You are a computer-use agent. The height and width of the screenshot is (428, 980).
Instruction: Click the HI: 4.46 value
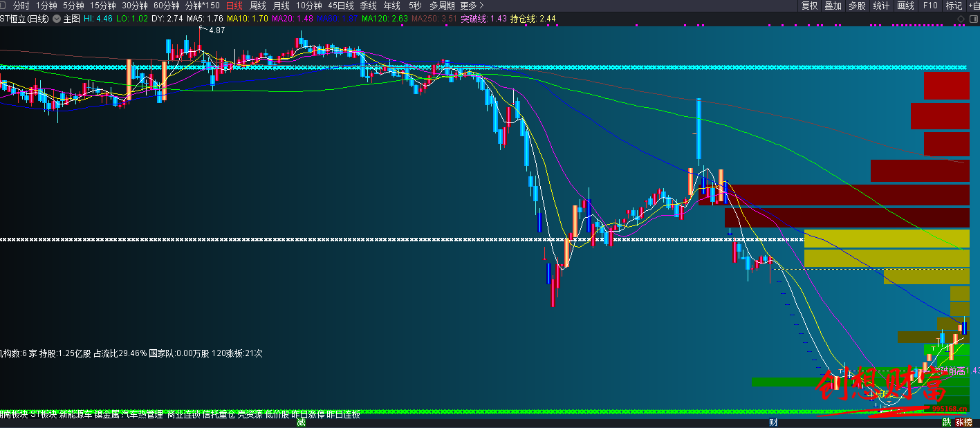pos(98,19)
